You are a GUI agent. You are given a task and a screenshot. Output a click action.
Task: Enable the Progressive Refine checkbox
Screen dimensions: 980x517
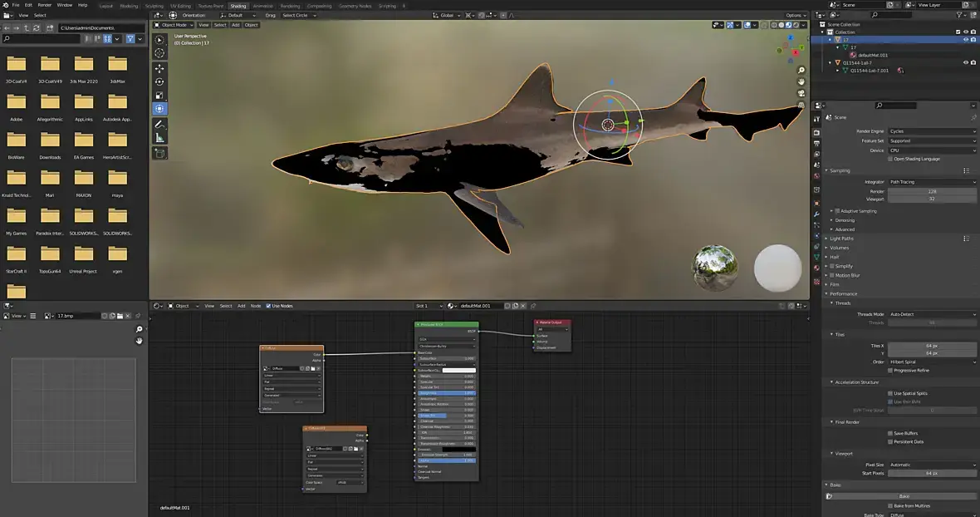(891, 370)
